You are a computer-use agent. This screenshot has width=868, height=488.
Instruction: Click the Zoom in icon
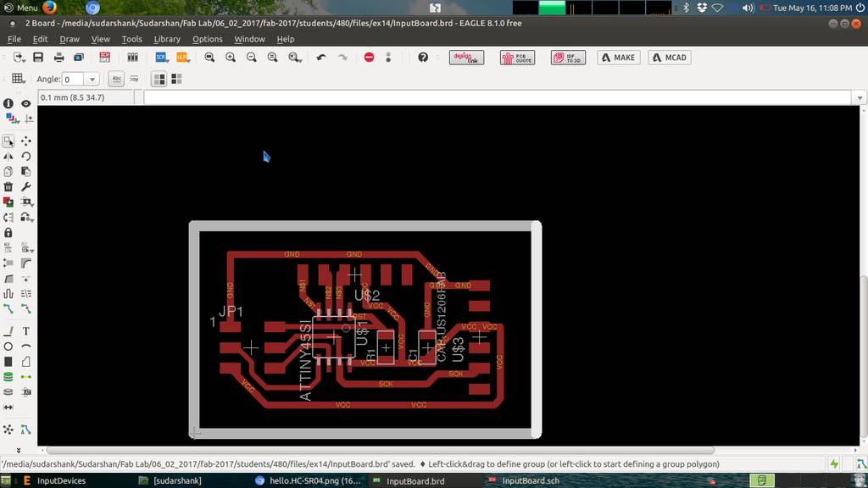click(231, 57)
